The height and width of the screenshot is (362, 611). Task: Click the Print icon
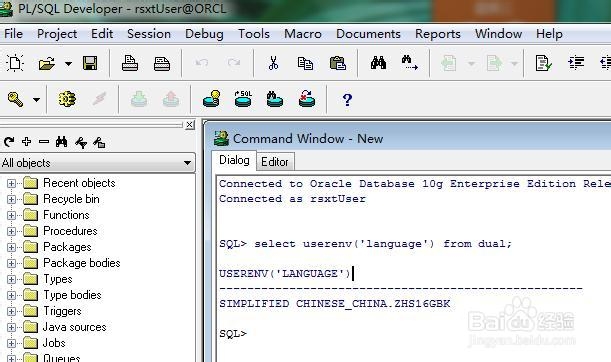(x=130, y=63)
